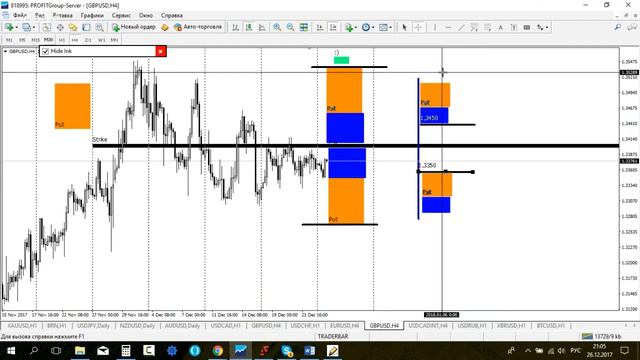Open the Strategy Tester magnifier icon
The width and height of the screenshot is (640, 360).
point(99,27)
